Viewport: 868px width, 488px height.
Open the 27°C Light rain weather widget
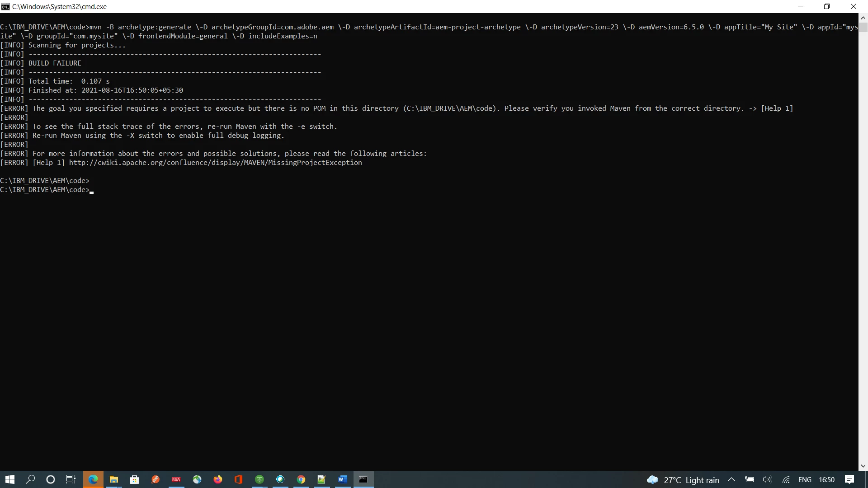pos(683,479)
